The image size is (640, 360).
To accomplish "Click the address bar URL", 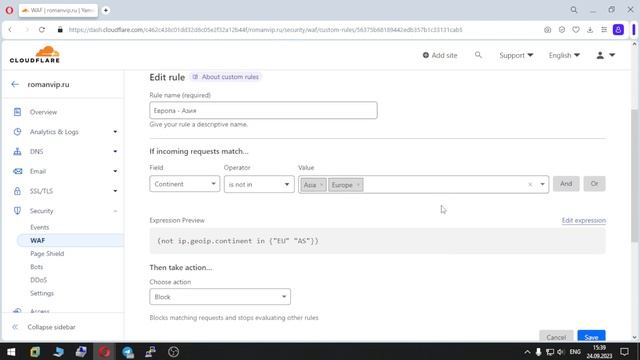I will point(265,30).
